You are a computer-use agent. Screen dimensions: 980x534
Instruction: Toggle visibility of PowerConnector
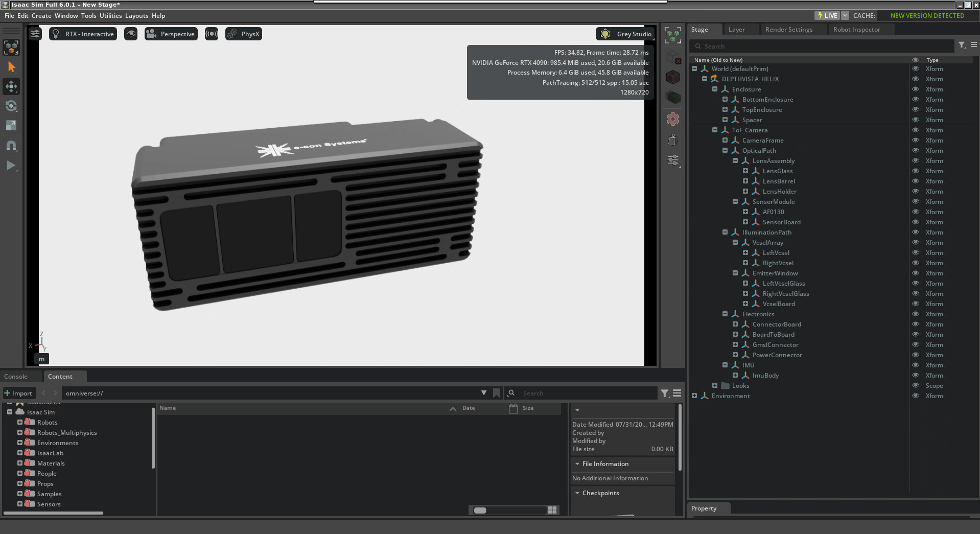tap(916, 355)
